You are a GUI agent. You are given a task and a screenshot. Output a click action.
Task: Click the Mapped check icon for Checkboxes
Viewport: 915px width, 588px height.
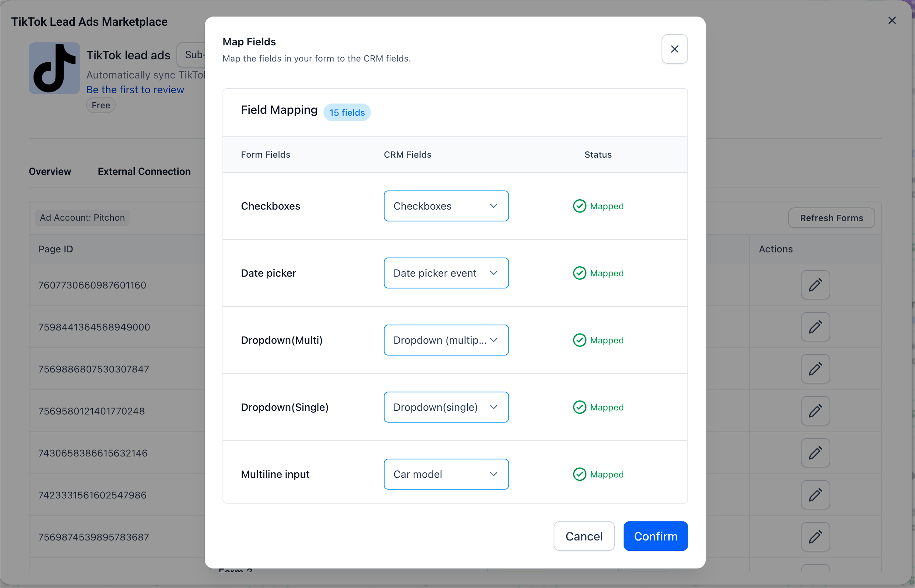[579, 206]
